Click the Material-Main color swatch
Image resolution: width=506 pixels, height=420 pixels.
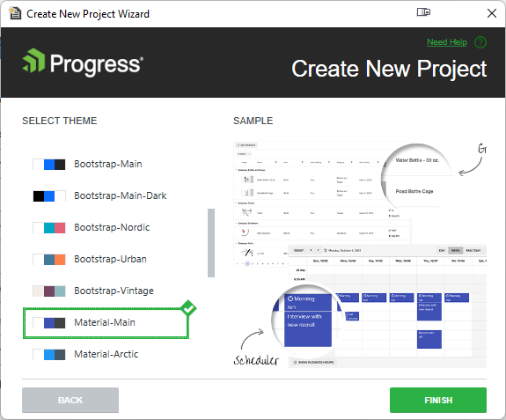pyautogui.click(x=49, y=323)
